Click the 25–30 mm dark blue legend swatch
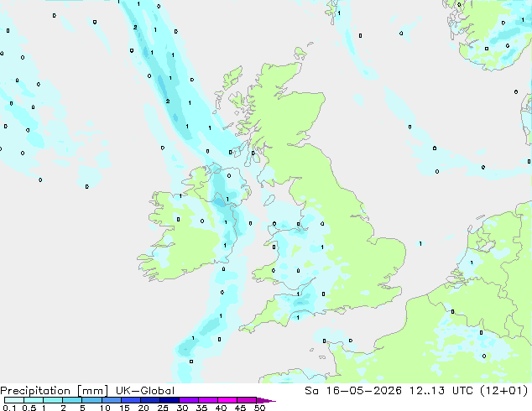The height and width of the screenshot is (411, 532). click(x=170, y=400)
